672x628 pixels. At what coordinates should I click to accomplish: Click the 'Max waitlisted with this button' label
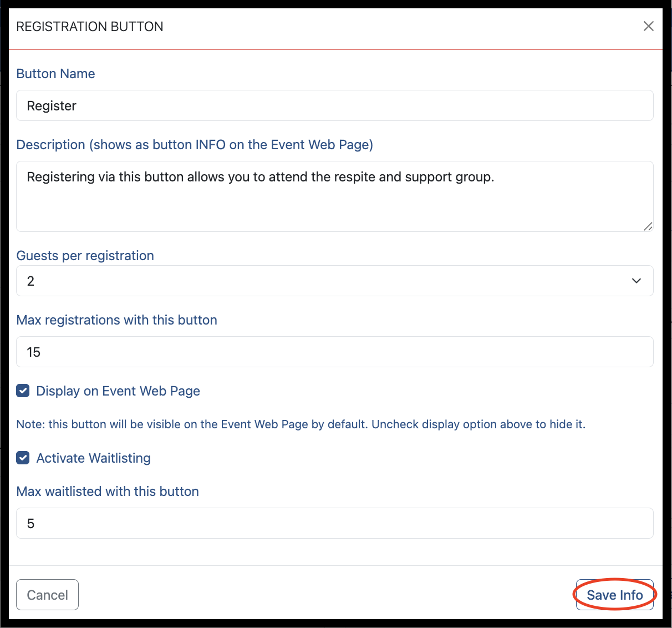[x=108, y=492]
